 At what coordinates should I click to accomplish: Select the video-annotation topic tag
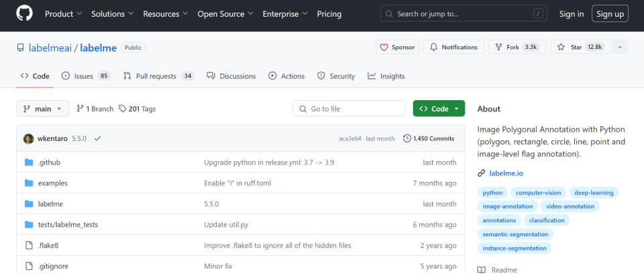[x=570, y=207]
